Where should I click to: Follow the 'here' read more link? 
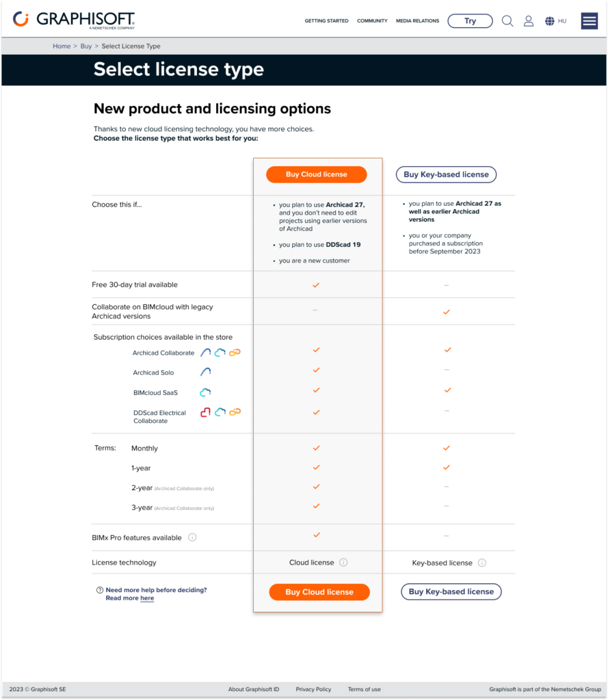coord(147,598)
